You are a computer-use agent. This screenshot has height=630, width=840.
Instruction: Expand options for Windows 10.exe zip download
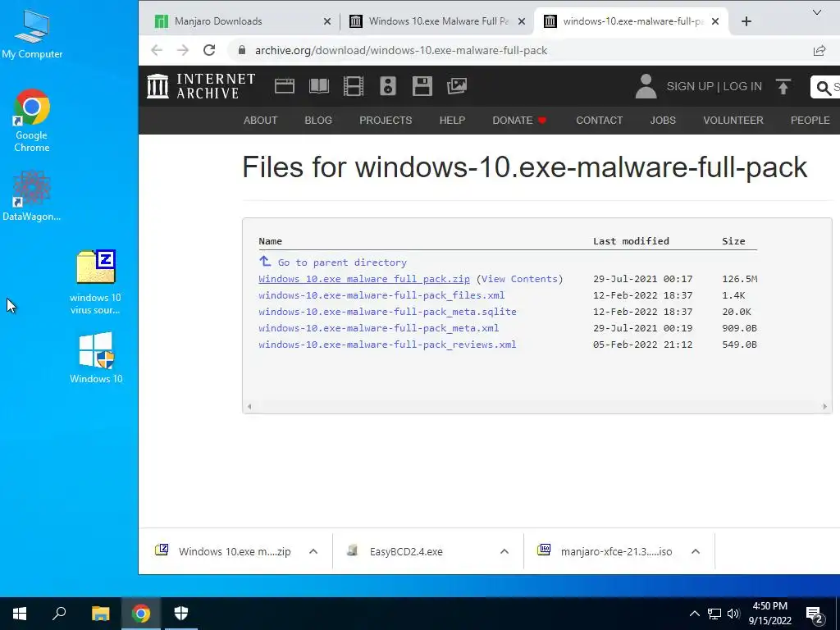click(x=313, y=551)
